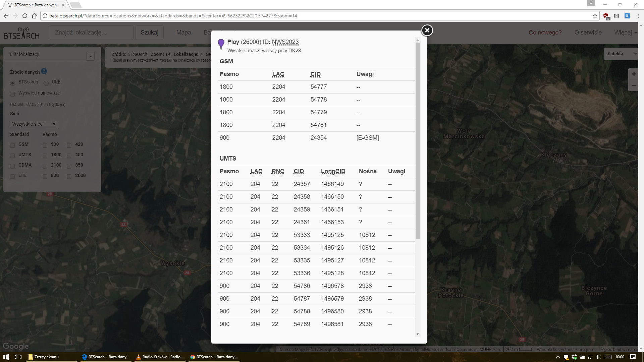Screen dimensions: 644x362
Task: Select the BTSearch data source radio
Action: click(x=13, y=83)
